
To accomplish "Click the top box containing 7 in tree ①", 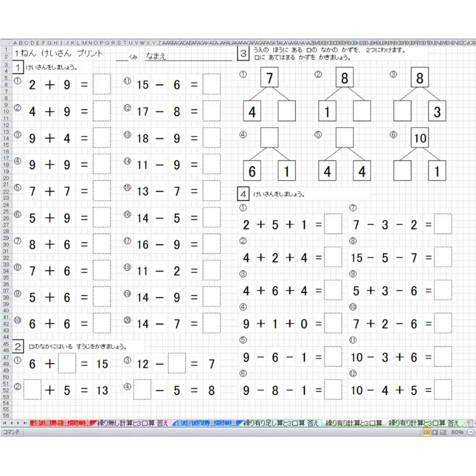I will (x=269, y=78).
